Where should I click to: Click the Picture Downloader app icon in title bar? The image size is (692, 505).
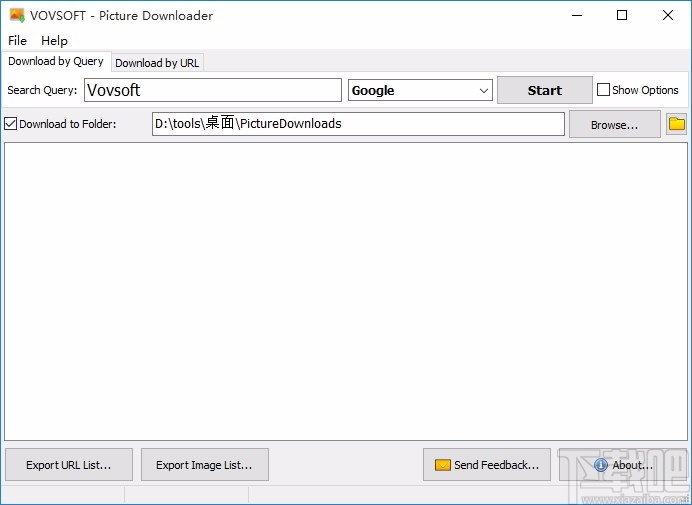click(17, 15)
